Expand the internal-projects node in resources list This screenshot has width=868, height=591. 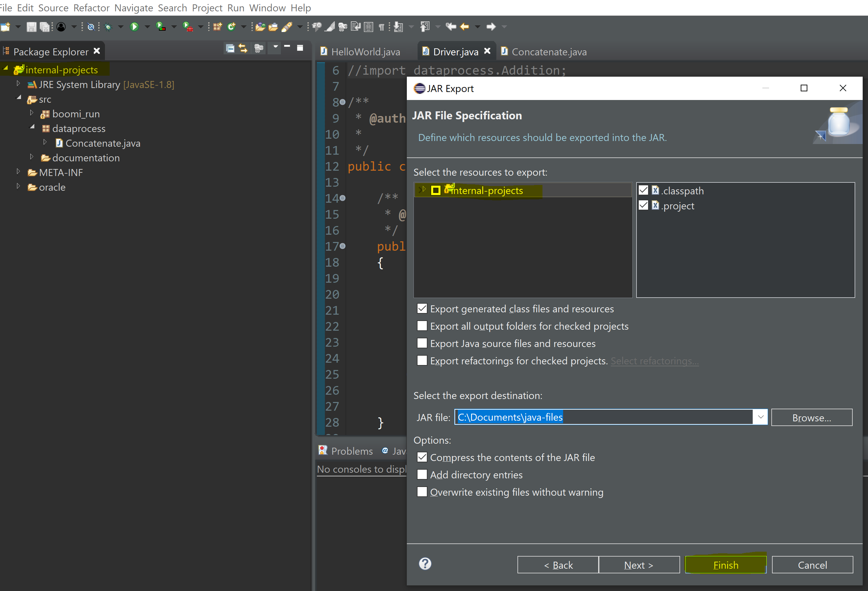point(424,189)
